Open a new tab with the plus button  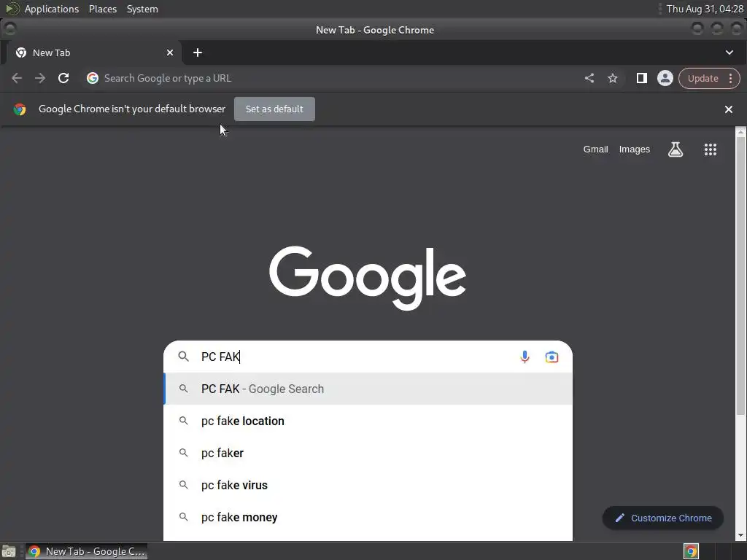tap(198, 52)
